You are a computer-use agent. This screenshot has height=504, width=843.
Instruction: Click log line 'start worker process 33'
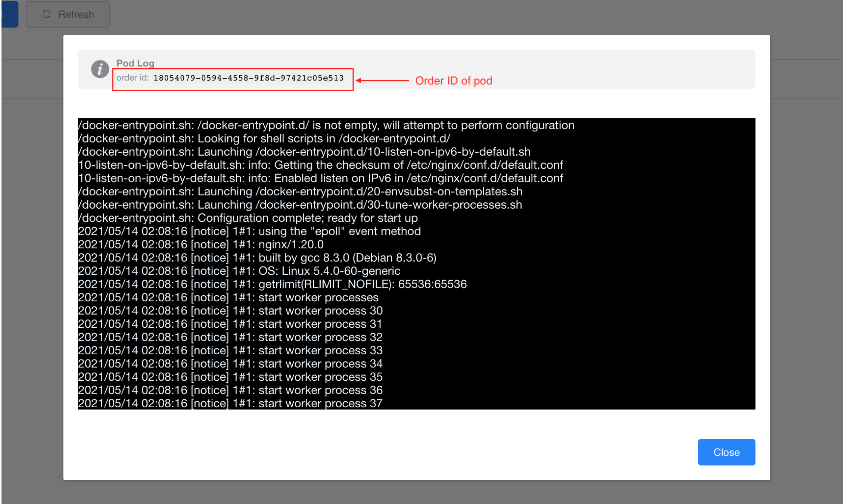click(230, 350)
